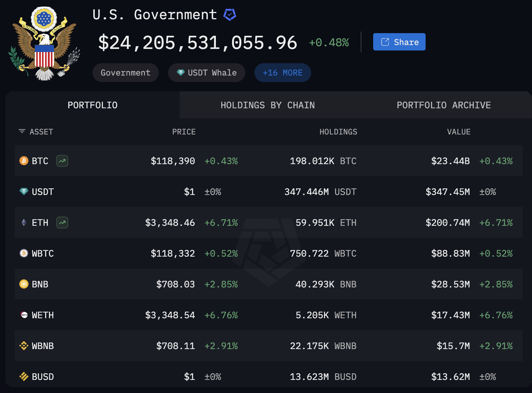Viewport: 532px width, 393px height.
Task: Select the Government tag
Action: (126, 73)
